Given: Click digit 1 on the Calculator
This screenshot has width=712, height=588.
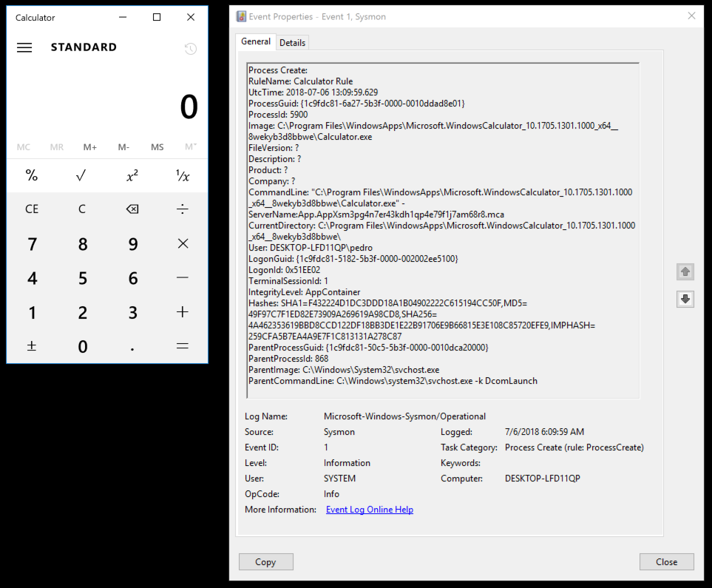Looking at the screenshot, I should (31, 312).
